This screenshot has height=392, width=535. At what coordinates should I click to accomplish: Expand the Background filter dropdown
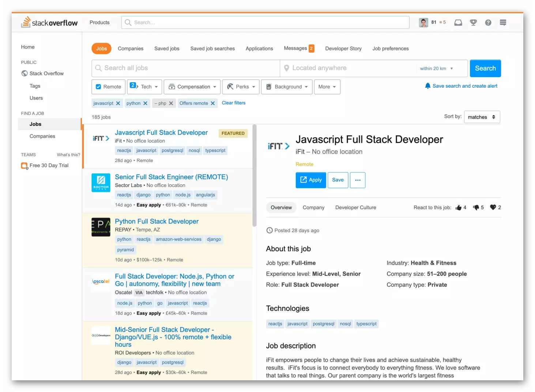pyautogui.click(x=287, y=87)
